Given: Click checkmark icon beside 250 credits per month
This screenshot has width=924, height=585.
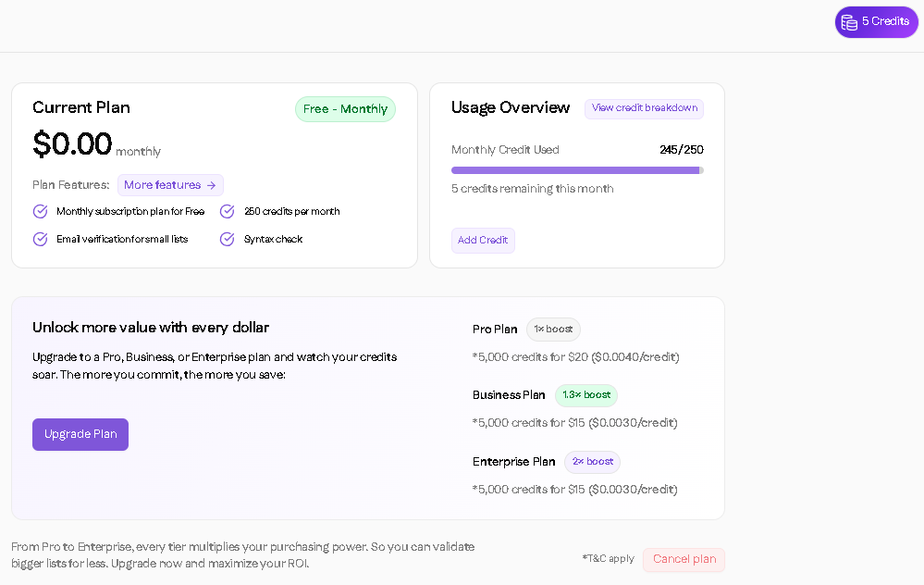Looking at the screenshot, I should point(228,211).
